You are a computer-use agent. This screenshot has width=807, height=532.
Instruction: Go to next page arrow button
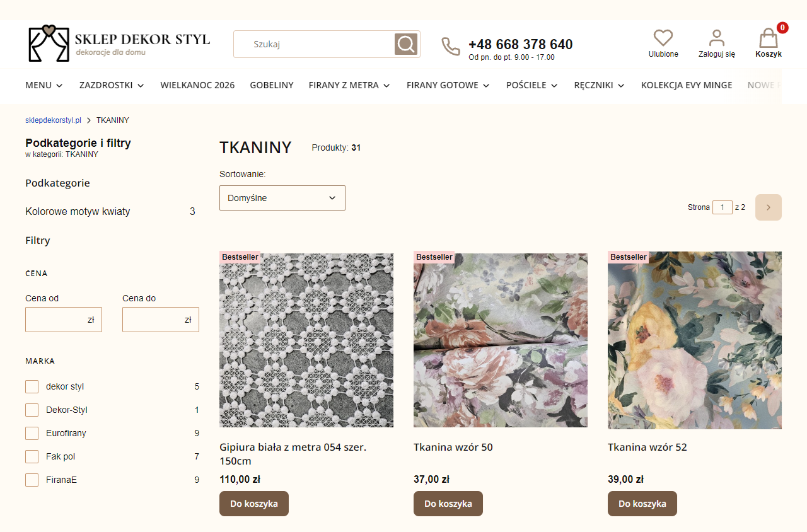click(769, 207)
